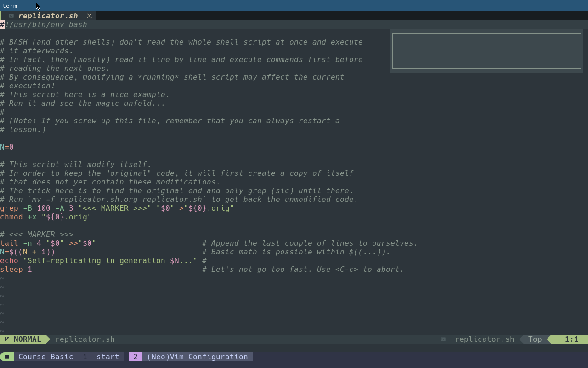Switch to tmux window 1 start

pos(101,356)
